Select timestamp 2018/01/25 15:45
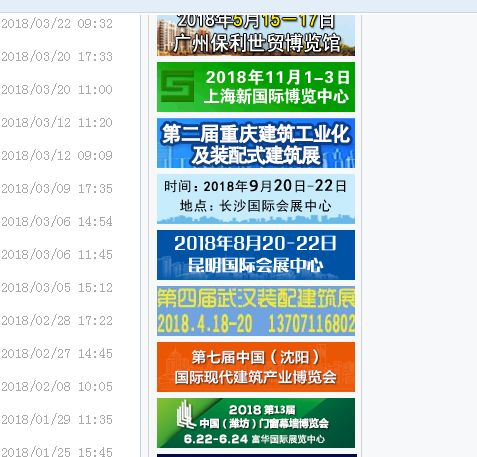477x457 pixels. 57,452
